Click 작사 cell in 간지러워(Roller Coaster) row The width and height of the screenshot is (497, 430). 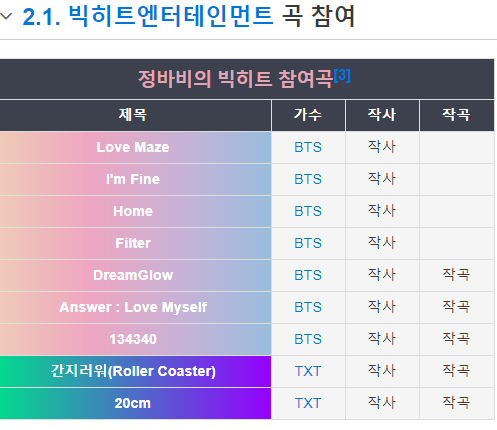tap(382, 371)
